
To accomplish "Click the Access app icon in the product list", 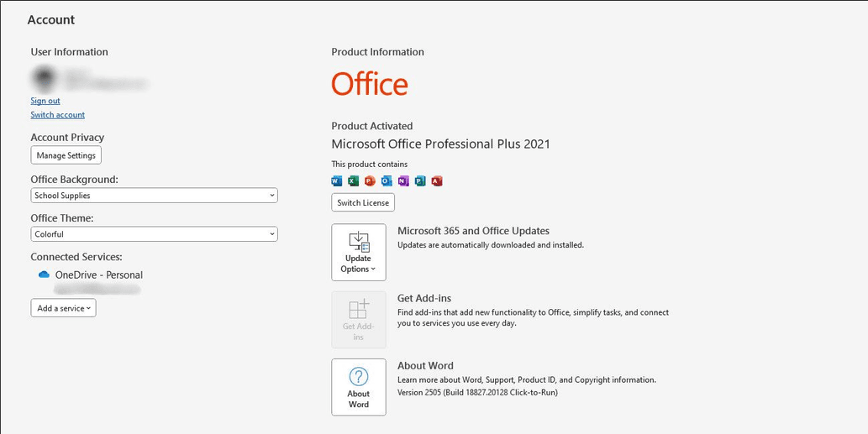I will coord(437,180).
